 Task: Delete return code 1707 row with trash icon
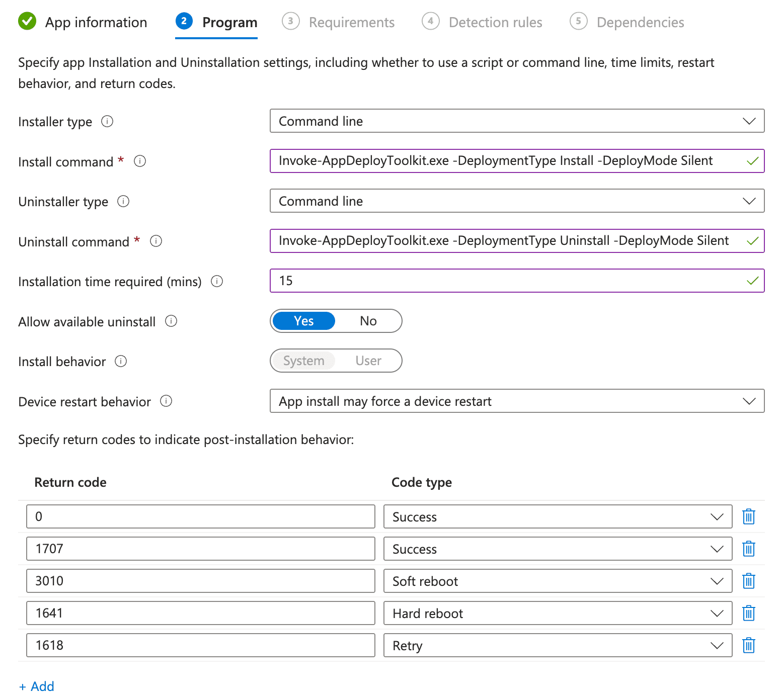point(749,549)
